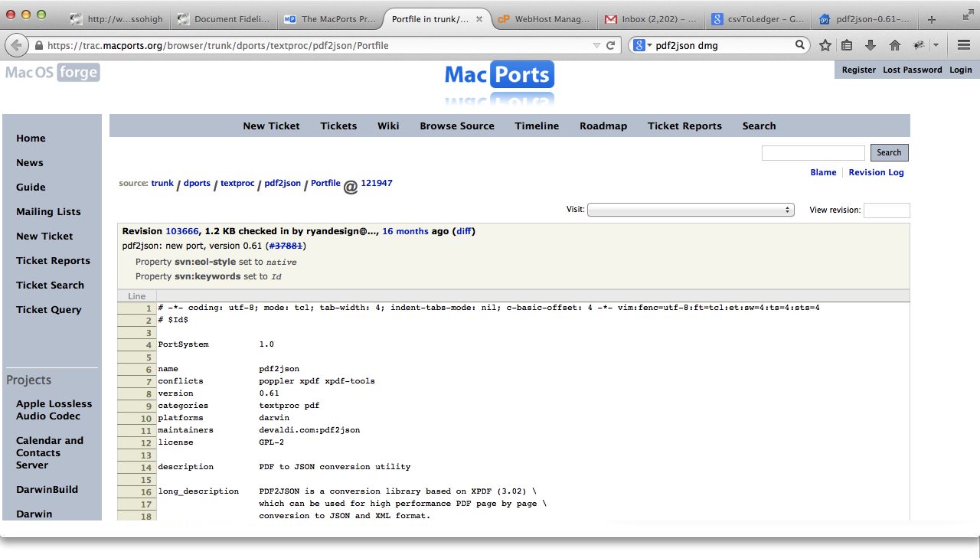Switch to the http://w...ssohigh tab
Viewport: 980px width, 558px height.
click(117, 20)
